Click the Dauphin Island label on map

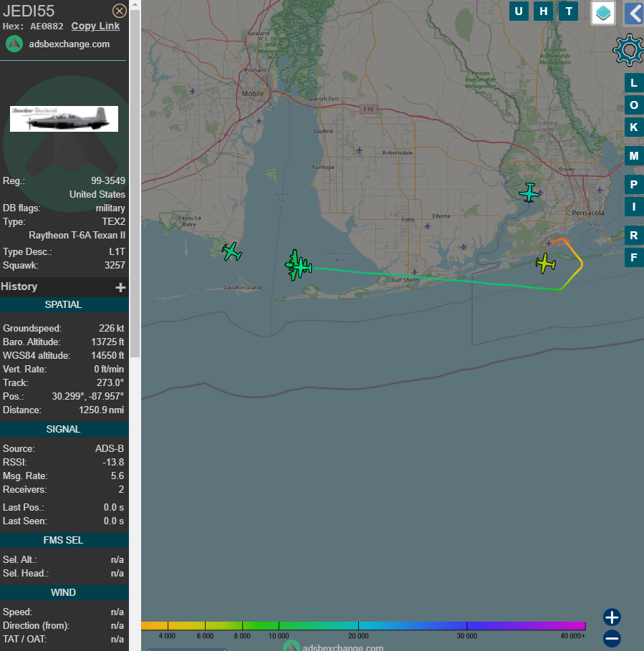[242, 287]
